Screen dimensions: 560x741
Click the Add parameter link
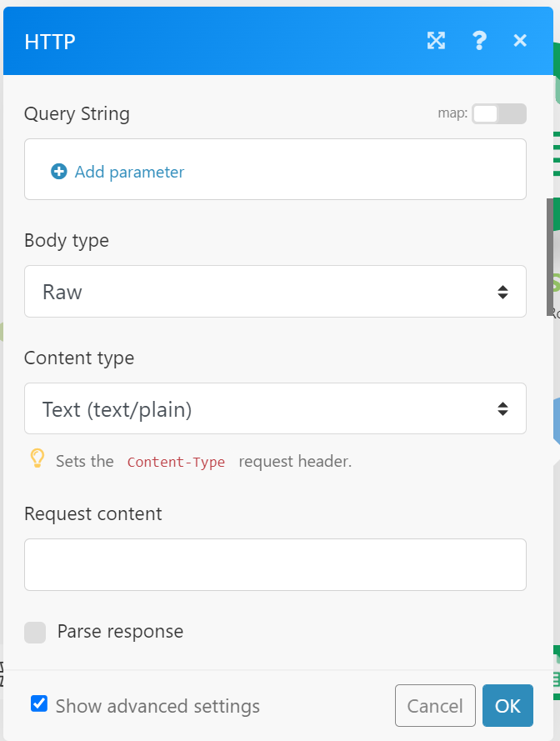pos(129,172)
